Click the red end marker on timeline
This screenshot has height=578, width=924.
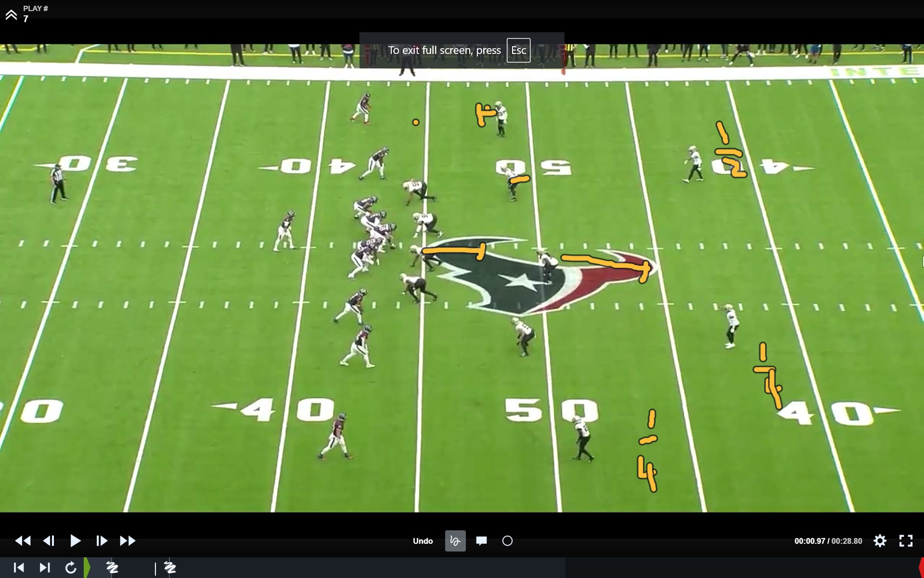pyautogui.click(x=921, y=568)
